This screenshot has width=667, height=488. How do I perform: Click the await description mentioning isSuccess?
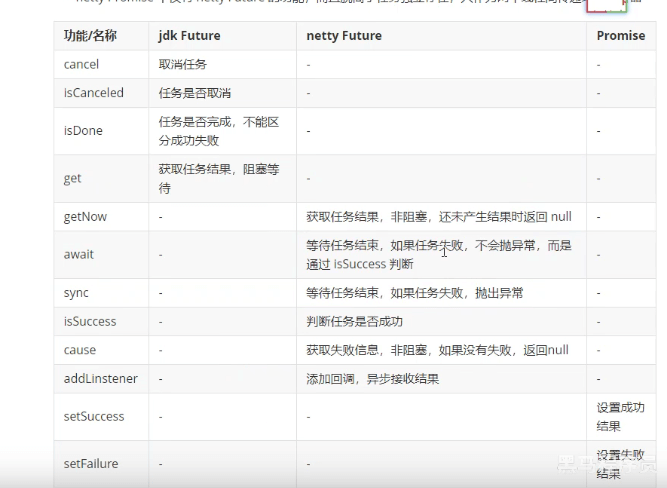tap(441, 254)
